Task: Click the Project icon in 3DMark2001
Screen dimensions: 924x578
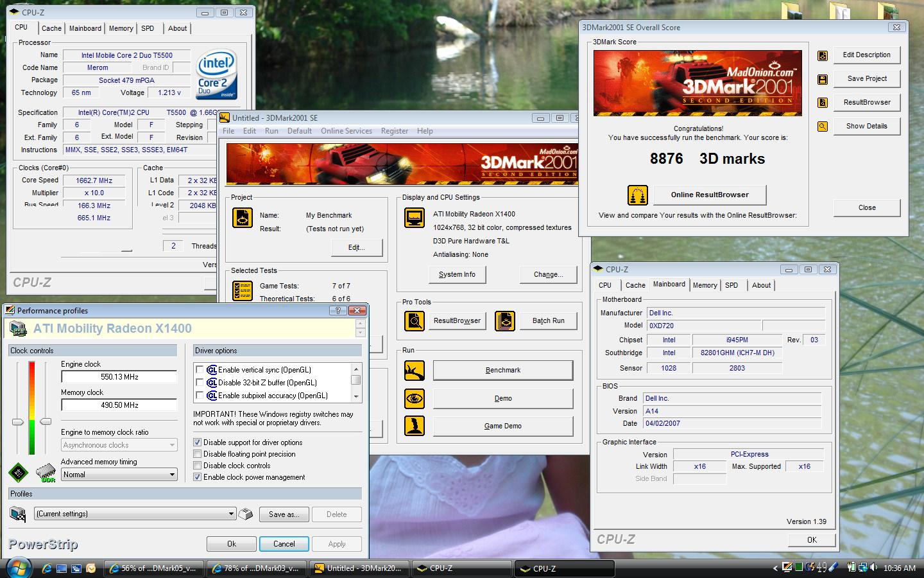Action: coord(243,218)
